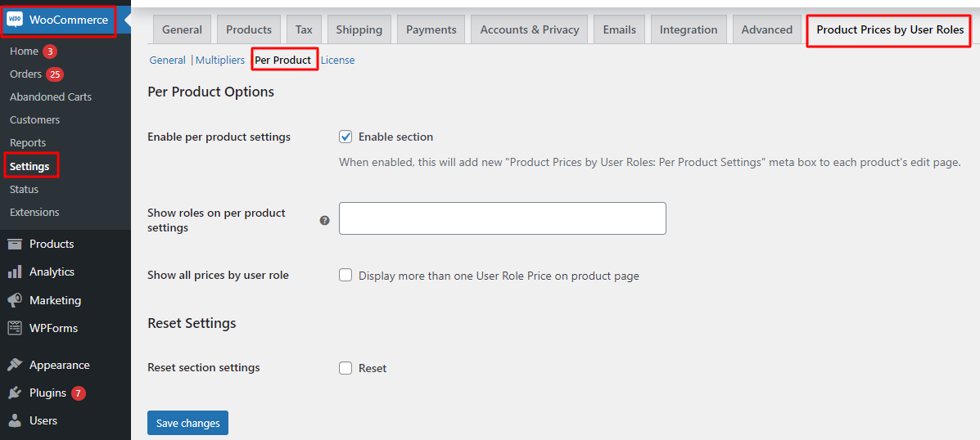Click the Show roles input field

(503, 218)
